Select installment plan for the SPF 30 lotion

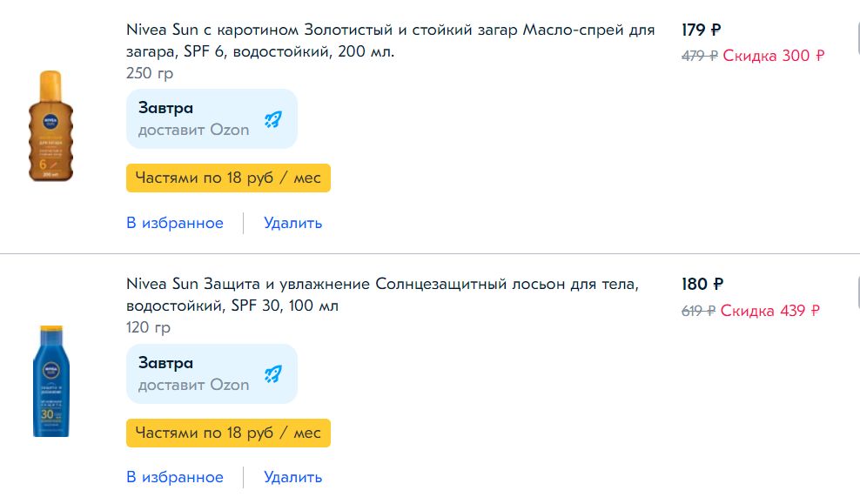click(x=228, y=433)
